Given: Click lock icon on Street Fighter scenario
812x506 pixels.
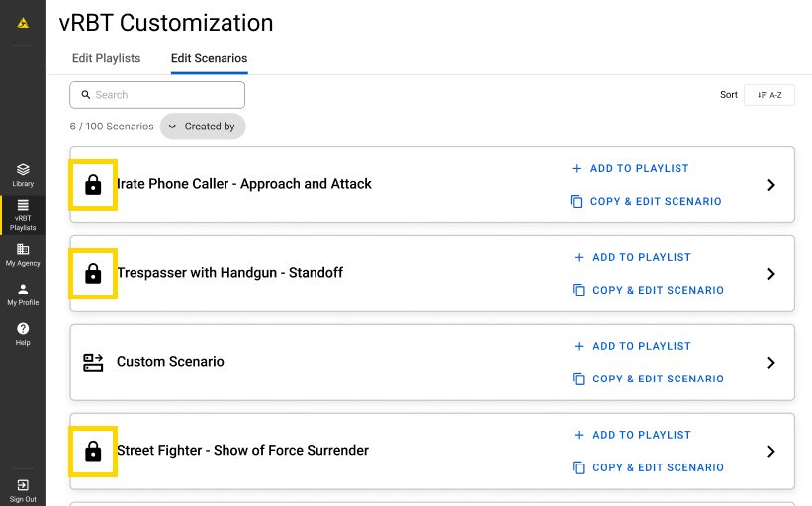Looking at the screenshot, I should [x=93, y=452].
